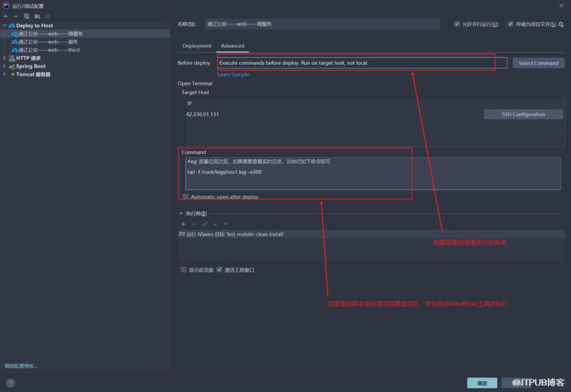Confirm with the 确定 button
The height and width of the screenshot is (392, 571).
482,383
